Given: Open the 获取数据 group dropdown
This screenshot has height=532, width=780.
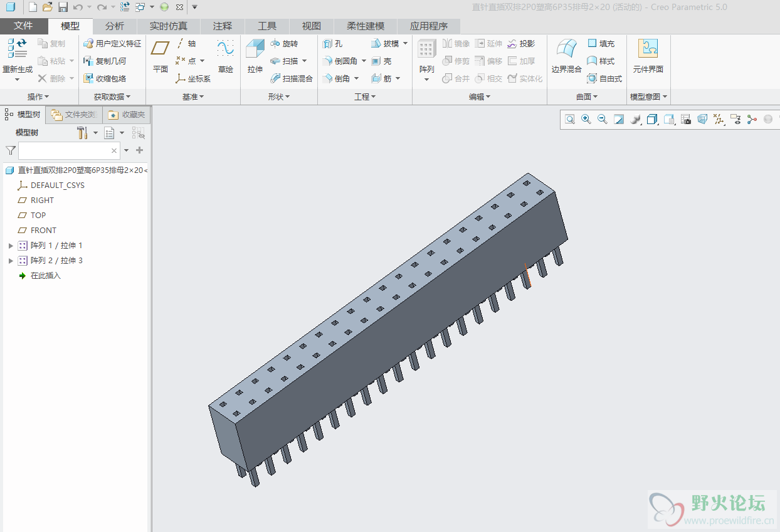Looking at the screenshot, I should 112,97.
